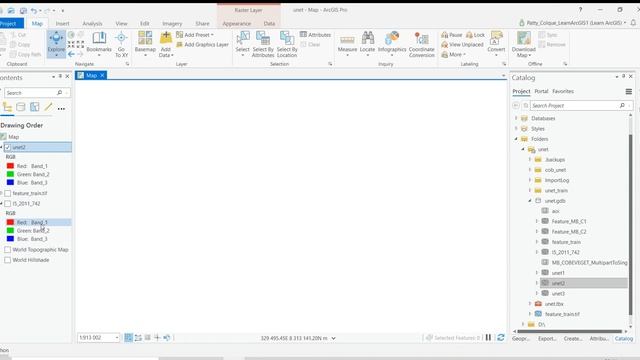Refresh the map view

(x=501, y=338)
